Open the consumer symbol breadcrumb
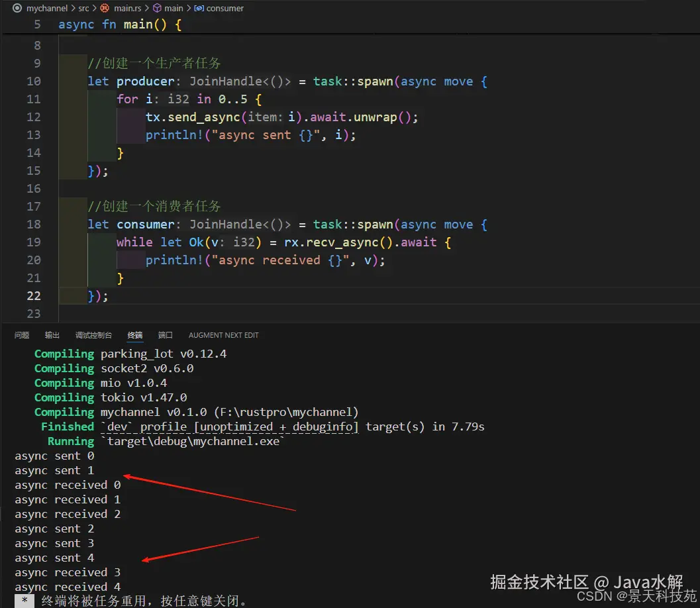700x608 pixels. pyautogui.click(x=225, y=8)
